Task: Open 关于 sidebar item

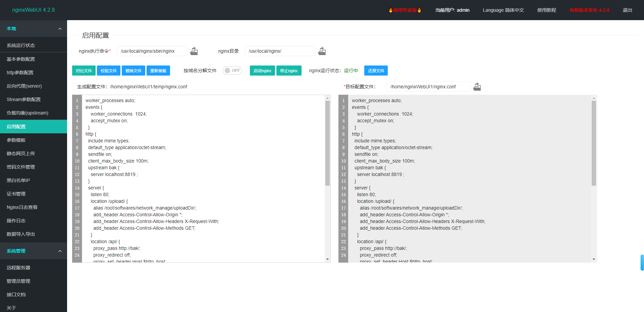Action: 34,307
